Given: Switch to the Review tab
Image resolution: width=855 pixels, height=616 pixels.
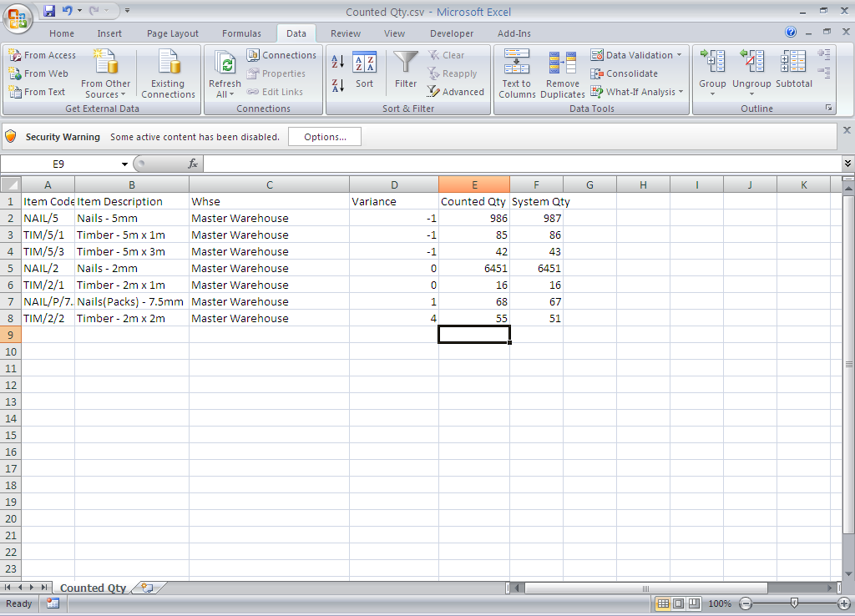Looking at the screenshot, I should point(345,33).
